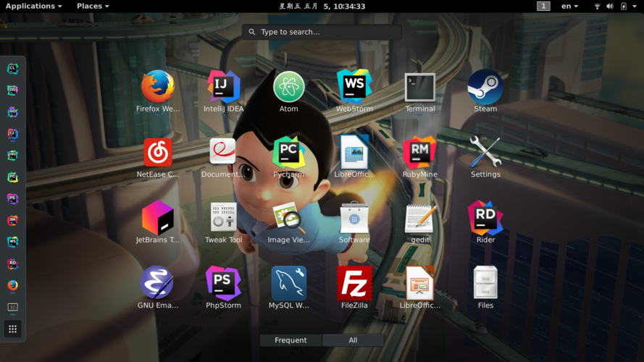644x362 pixels.
Task: Launch Terminal from the app grid
Action: point(419,87)
